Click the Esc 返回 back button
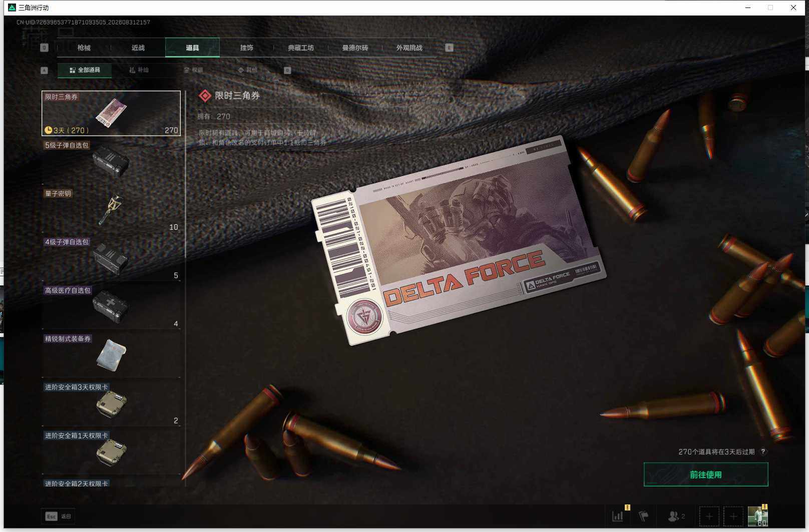Image resolution: width=809 pixels, height=532 pixels. pos(58,516)
